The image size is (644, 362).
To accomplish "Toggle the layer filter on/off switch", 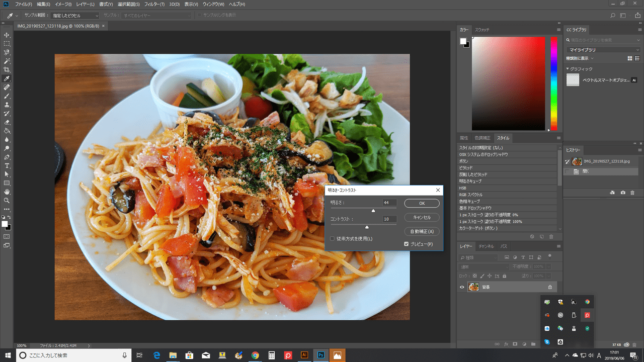I will click(x=550, y=256).
